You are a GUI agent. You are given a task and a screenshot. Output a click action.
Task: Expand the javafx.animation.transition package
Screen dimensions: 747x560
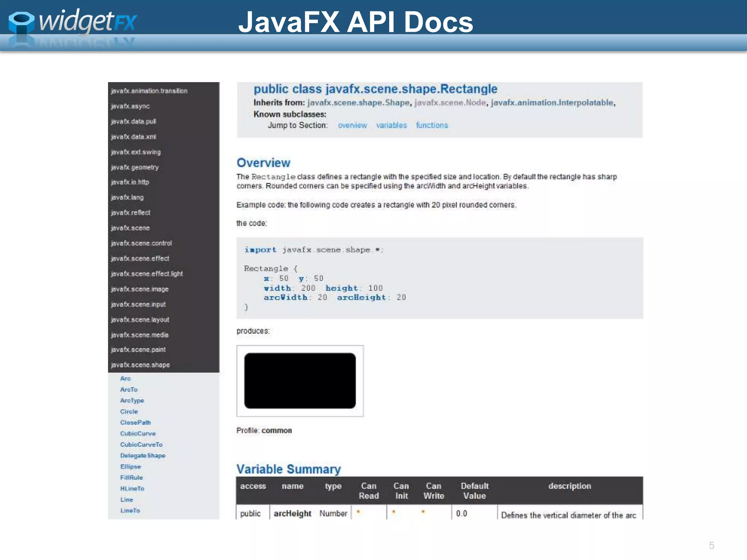coord(149,91)
